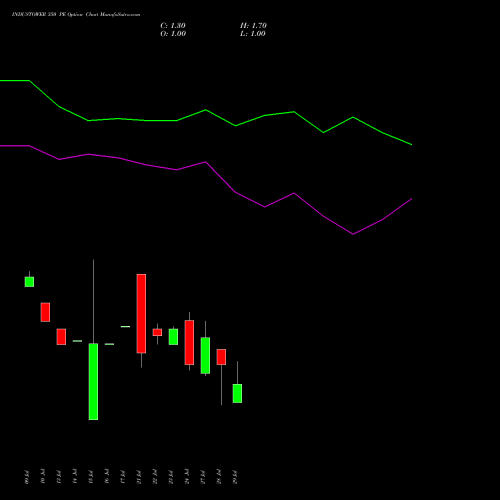
Task: Click the high value 'H: 1.70'
Action: tap(253, 26)
